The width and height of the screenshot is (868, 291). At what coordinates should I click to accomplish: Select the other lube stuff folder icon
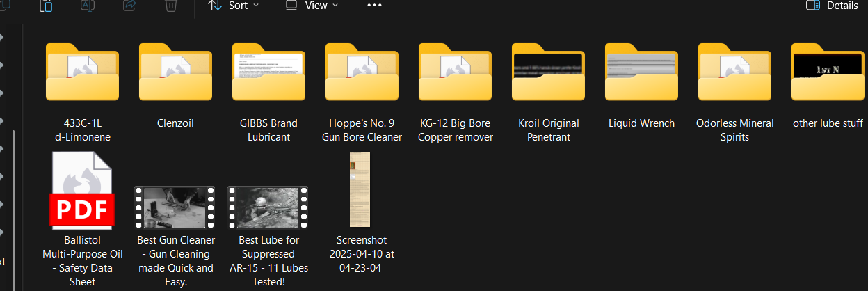click(828, 72)
